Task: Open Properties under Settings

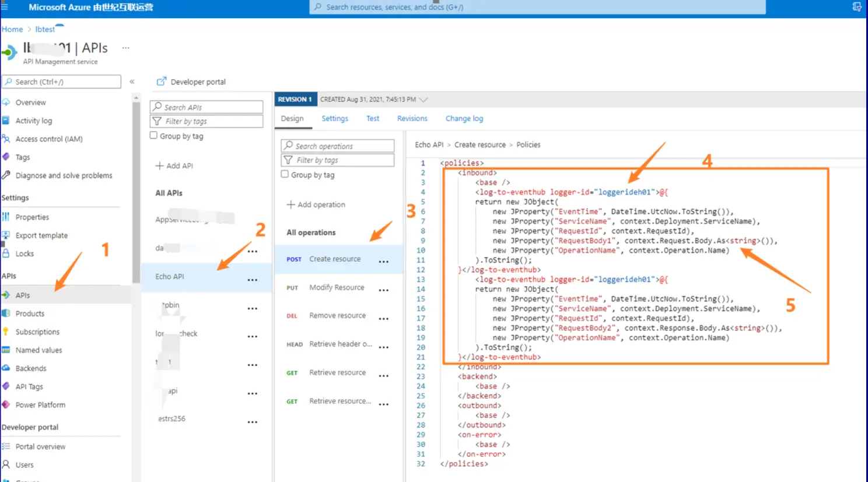Action: pos(32,217)
